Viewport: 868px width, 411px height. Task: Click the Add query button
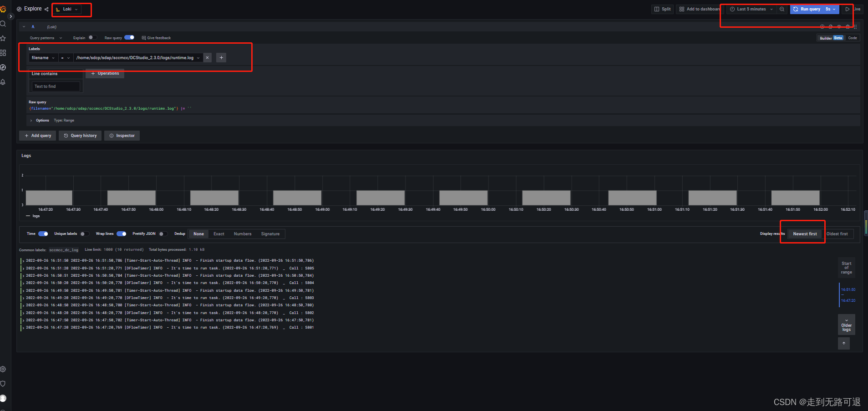click(x=38, y=136)
